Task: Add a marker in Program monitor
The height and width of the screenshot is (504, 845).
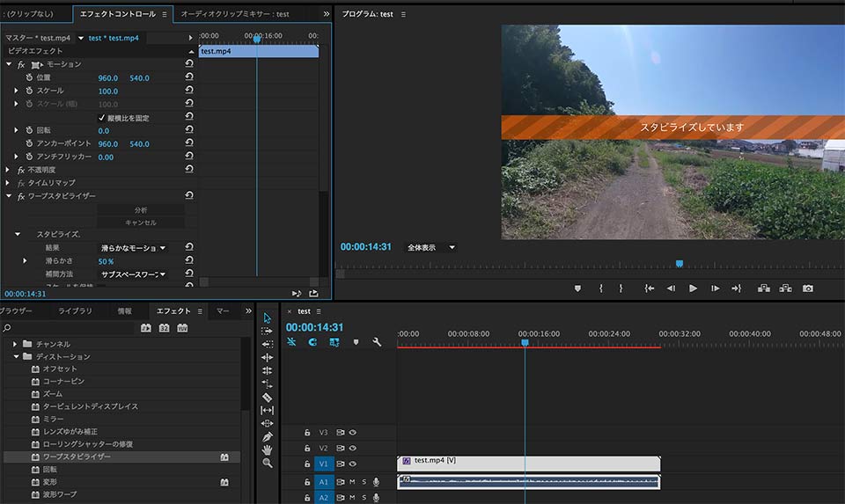Action: pos(577,289)
